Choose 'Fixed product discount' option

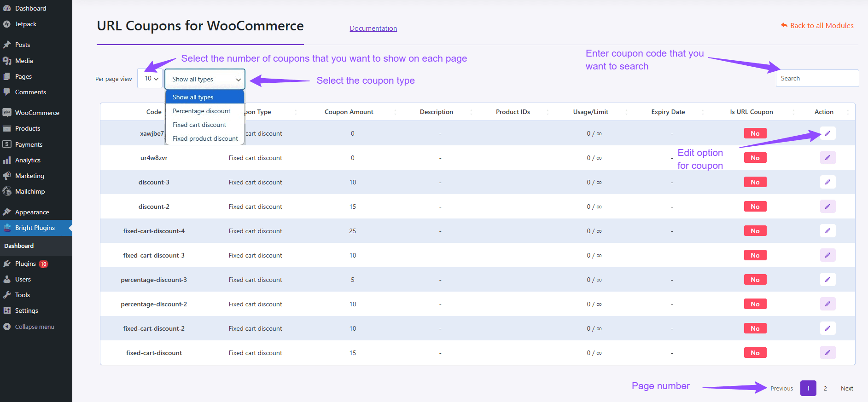[205, 138]
